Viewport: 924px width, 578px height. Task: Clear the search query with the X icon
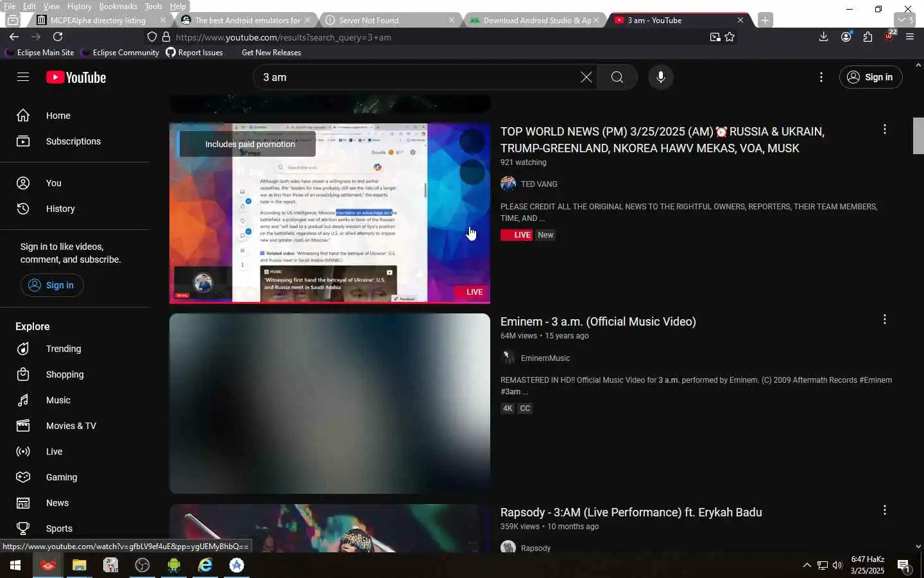pyautogui.click(x=586, y=77)
